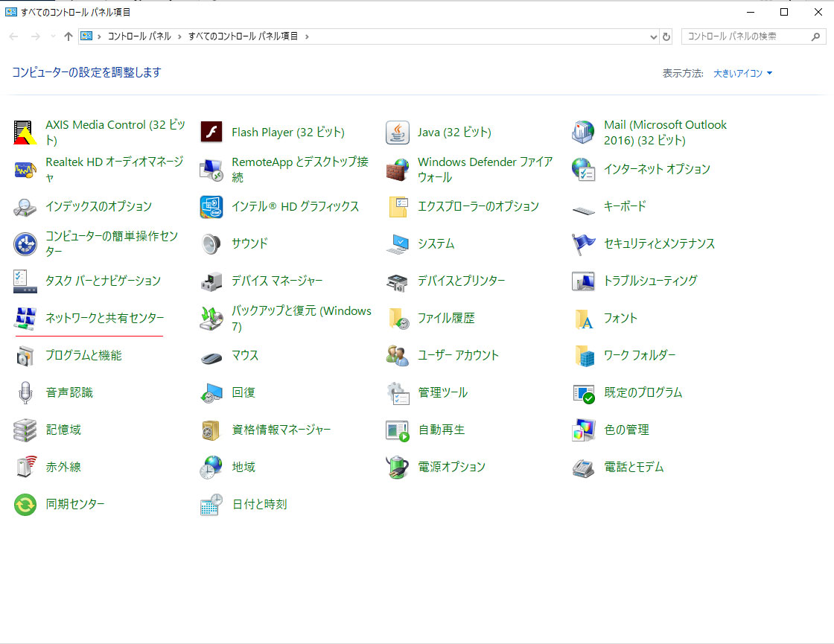The width and height of the screenshot is (834, 644).
Task: Open the AXIS Media Control icon
Action: 25,133
